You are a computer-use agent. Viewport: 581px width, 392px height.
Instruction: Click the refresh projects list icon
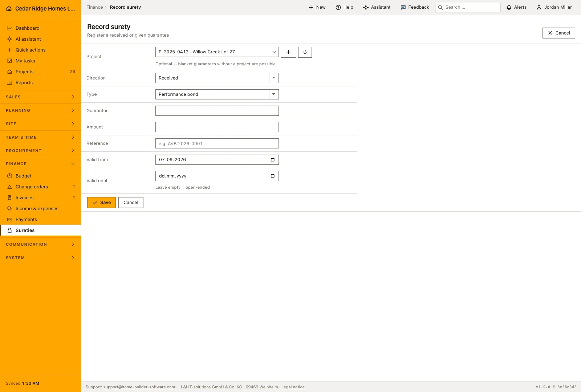coord(305,52)
